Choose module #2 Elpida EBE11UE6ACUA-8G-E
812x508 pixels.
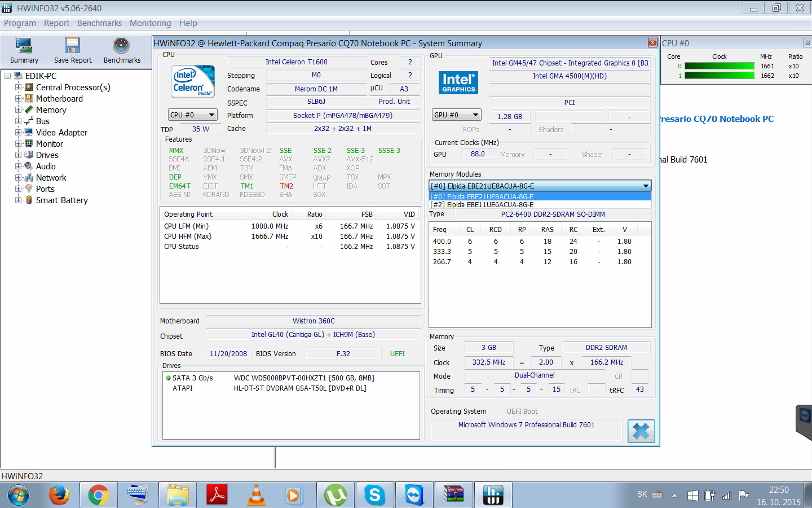(x=540, y=205)
